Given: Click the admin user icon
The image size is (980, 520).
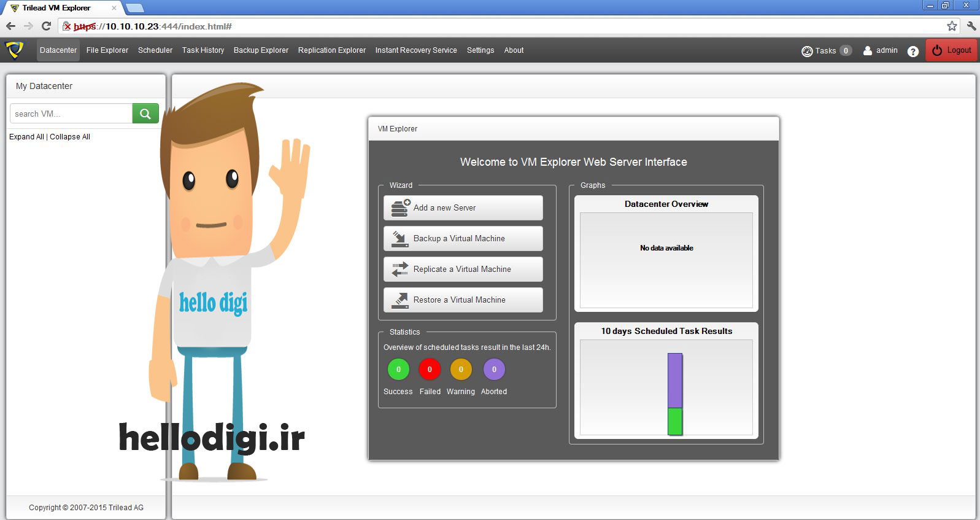Looking at the screenshot, I should (868, 50).
